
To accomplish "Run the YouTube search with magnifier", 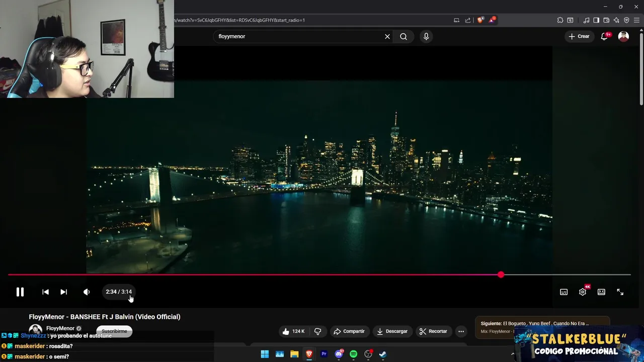I will (404, 36).
